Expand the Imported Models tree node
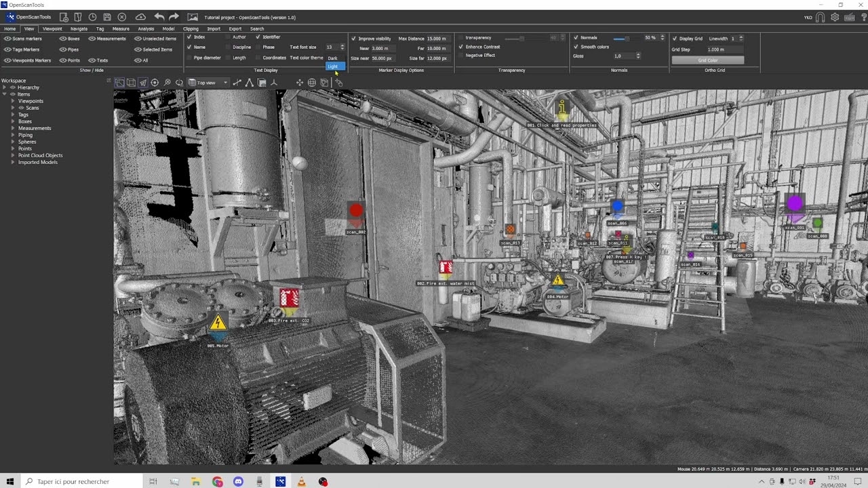The height and width of the screenshot is (488, 868). click(x=14, y=162)
